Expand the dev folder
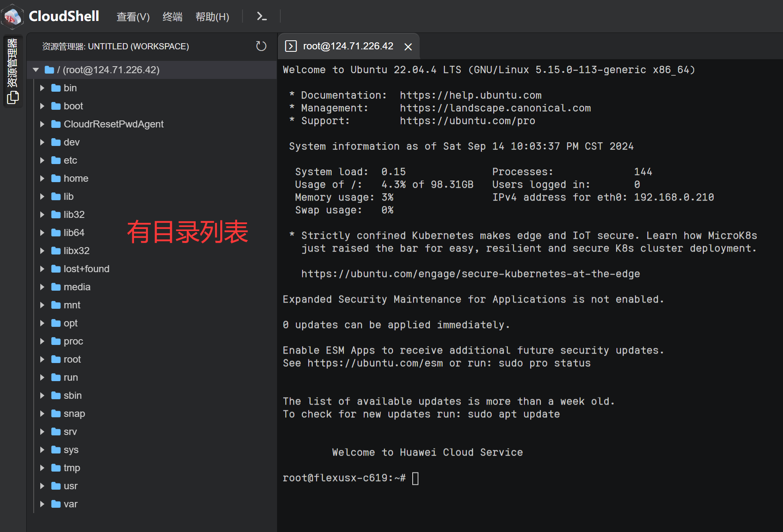 click(x=42, y=142)
